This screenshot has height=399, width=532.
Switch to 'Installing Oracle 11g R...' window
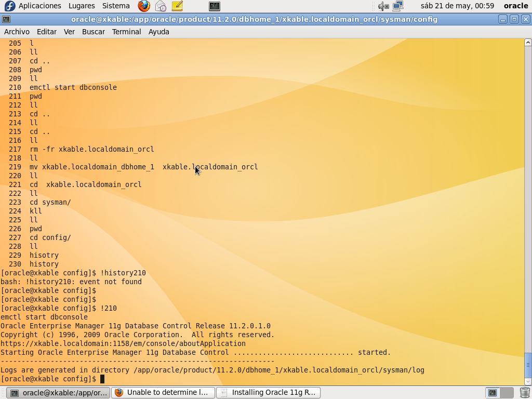tap(269, 393)
